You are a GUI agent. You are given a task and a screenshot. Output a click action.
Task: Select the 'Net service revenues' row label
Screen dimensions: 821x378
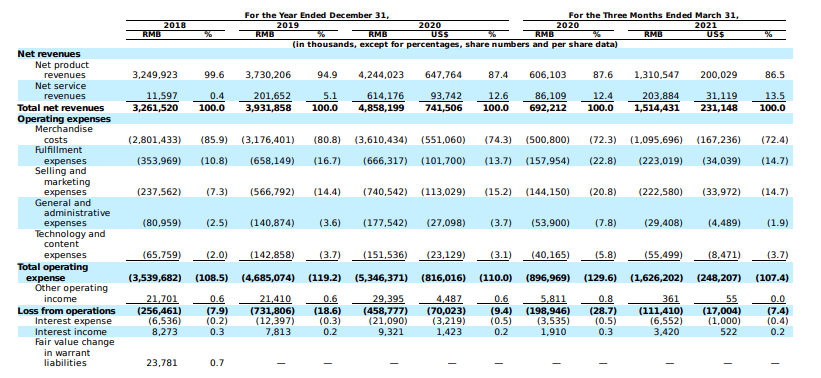point(60,91)
